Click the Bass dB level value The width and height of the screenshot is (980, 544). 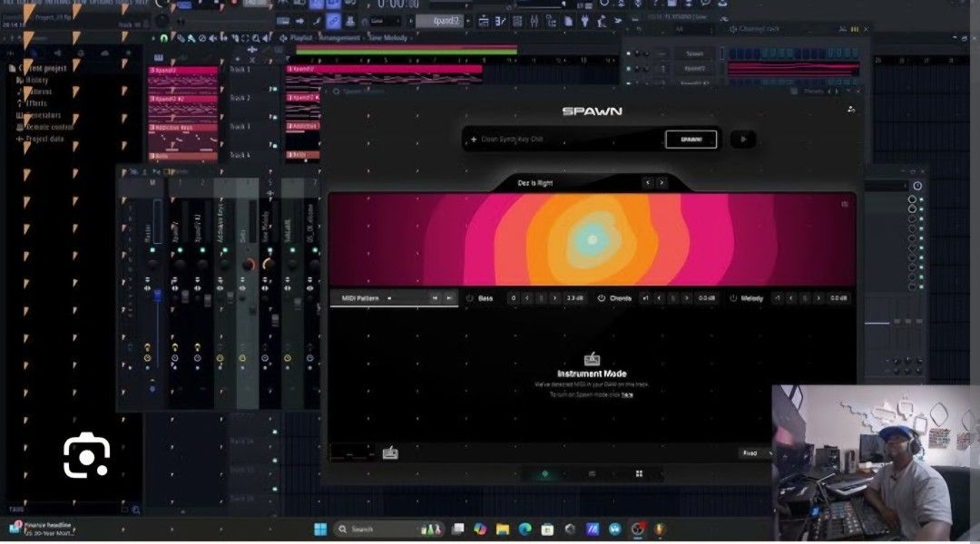pos(574,298)
